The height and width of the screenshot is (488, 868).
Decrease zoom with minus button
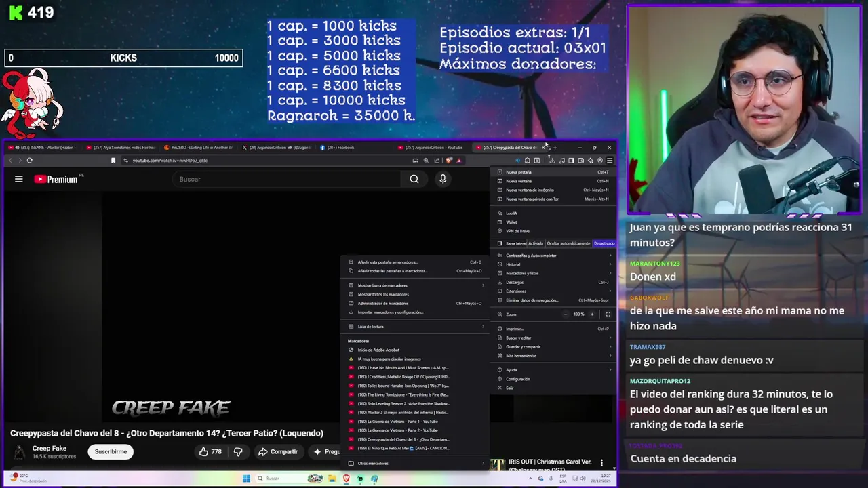(566, 314)
